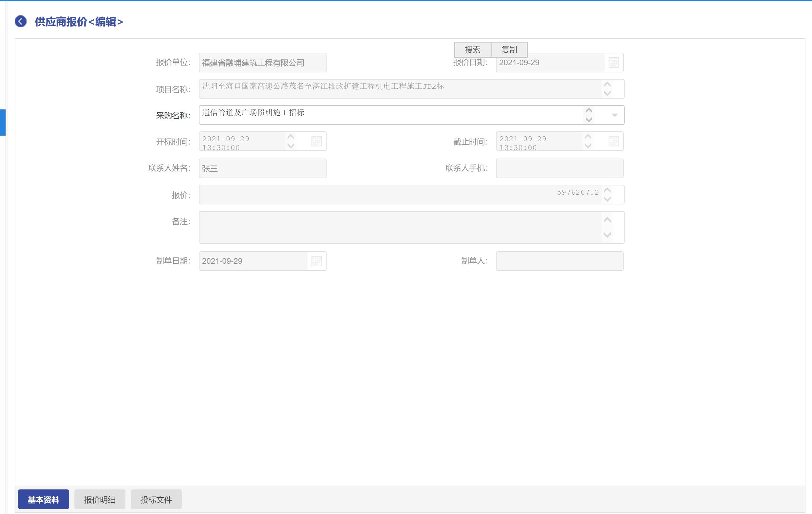Open calendar picker for 截止时间
Image resolution: width=812 pixels, height=514 pixels.
614,141
